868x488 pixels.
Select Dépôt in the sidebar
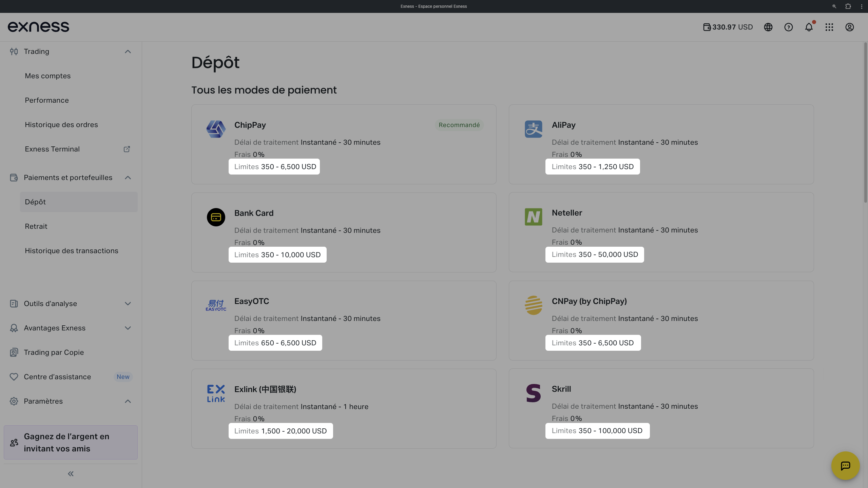(79, 202)
